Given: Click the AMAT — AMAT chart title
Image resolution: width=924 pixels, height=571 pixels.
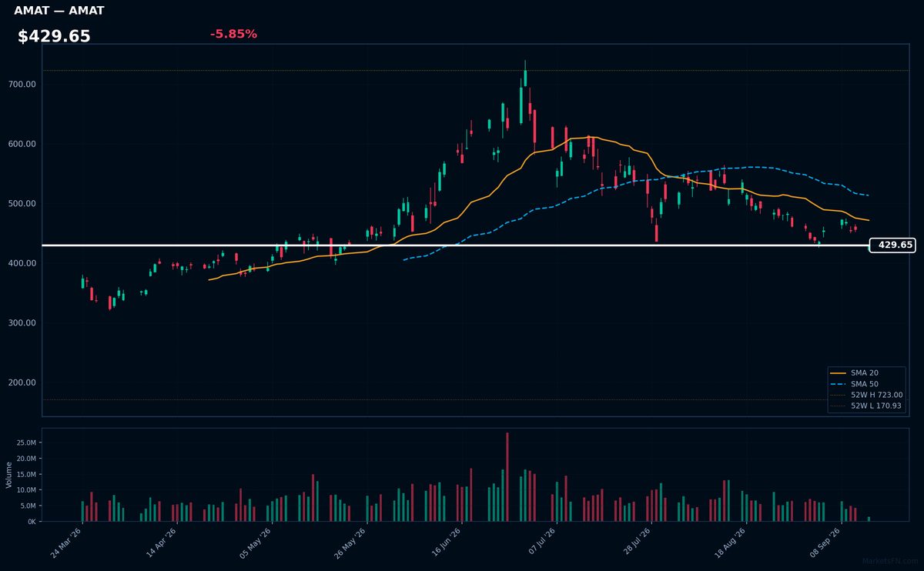Looking at the screenshot, I should (x=59, y=11).
